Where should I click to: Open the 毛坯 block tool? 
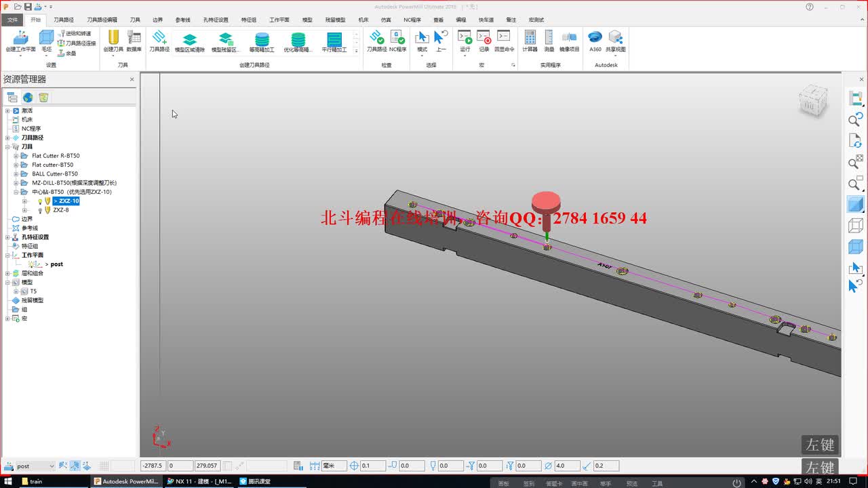46,41
